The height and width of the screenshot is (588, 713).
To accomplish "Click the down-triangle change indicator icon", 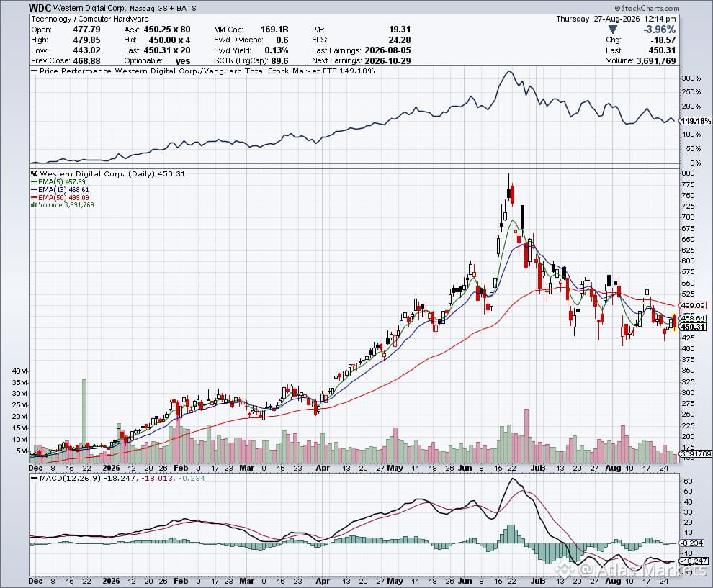I will 612,30.
